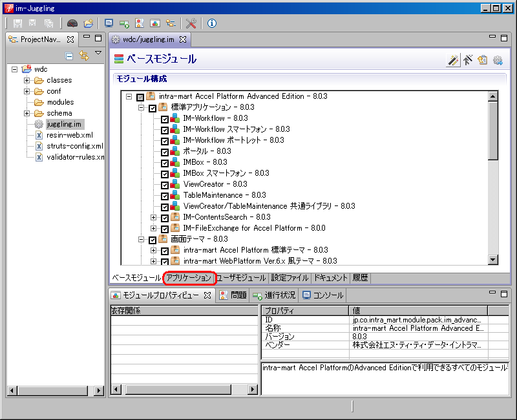
Task: Click the clipboard with yellow arrow icon
Action: [482, 60]
